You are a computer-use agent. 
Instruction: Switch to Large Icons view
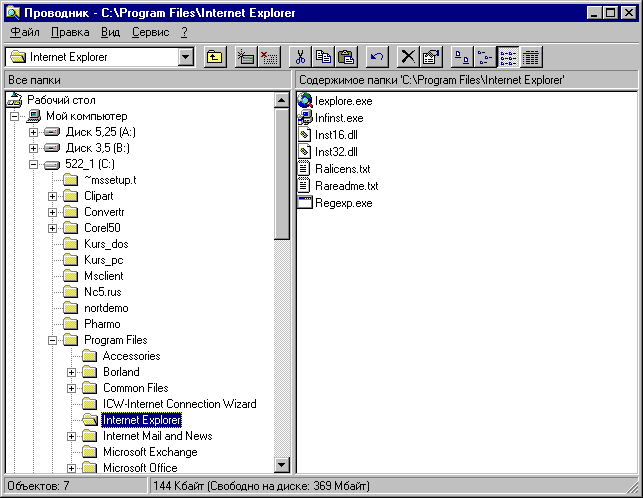(461, 57)
